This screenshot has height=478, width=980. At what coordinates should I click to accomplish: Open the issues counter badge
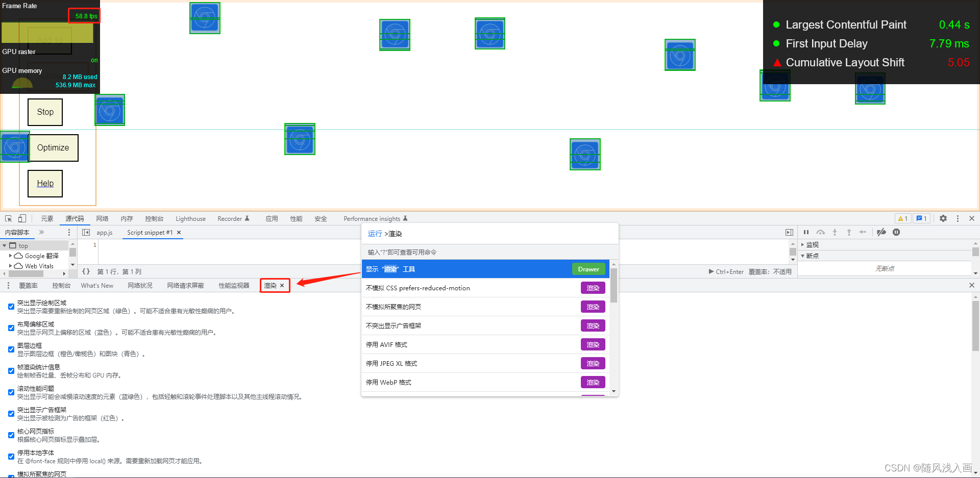click(921, 218)
